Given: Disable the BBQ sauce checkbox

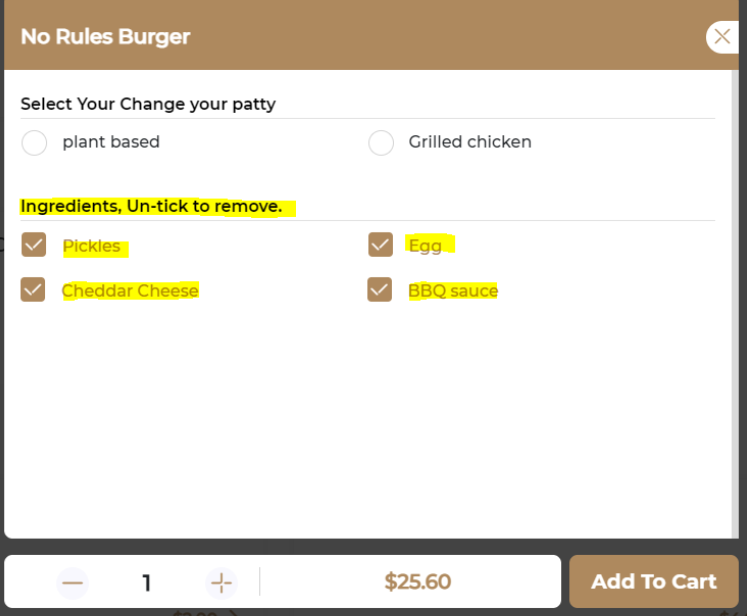Looking at the screenshot, I should (x=380, y=290).
